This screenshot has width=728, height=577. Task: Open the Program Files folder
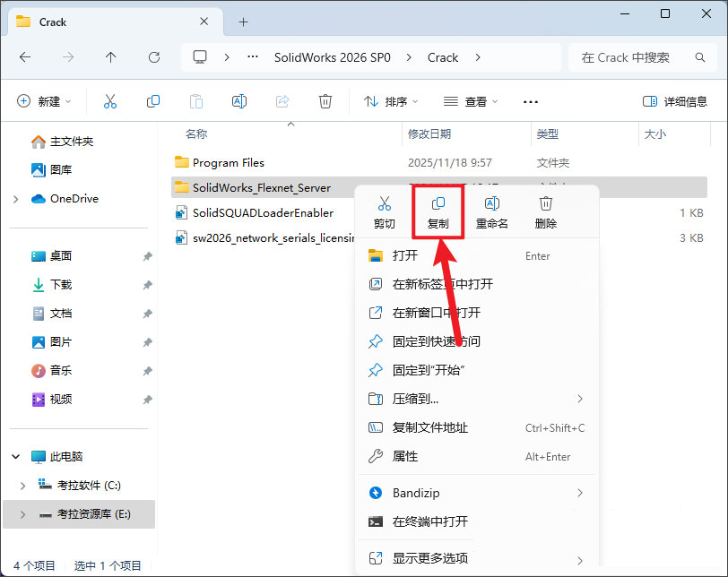[228, 163]
